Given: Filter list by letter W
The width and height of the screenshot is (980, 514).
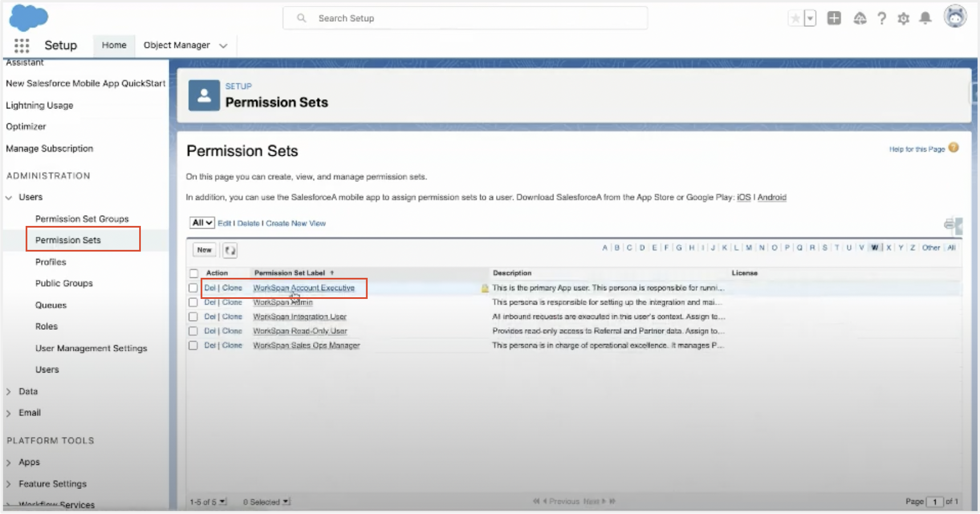Looking at the screenshot, I should pos(875,248).
